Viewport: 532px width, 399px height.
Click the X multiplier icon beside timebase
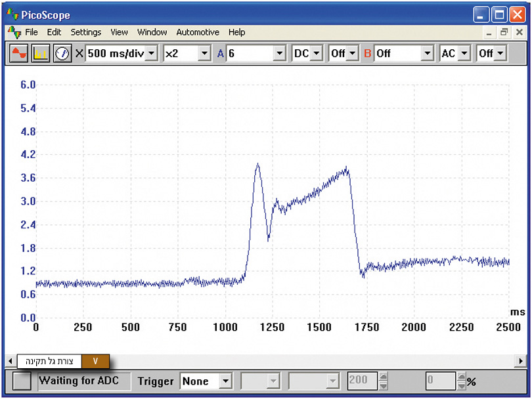point(79,53)
